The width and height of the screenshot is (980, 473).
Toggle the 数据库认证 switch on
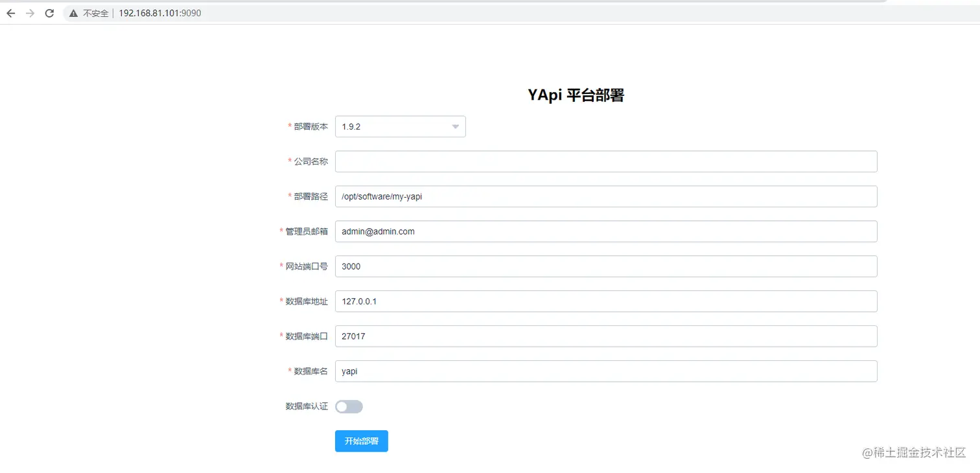point(349,406)
